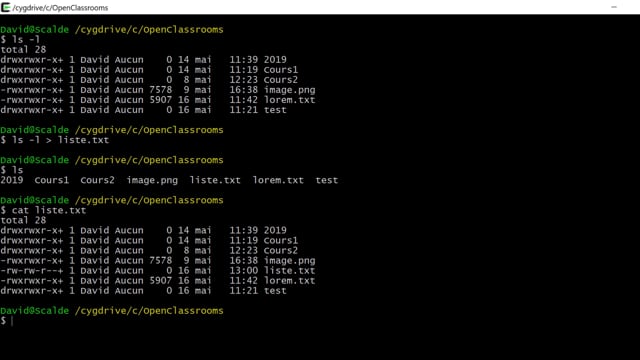Screen dimensions: 640x360
Task: Minimize the Cygwin terminal window
Action: click(x=613, y=7)
